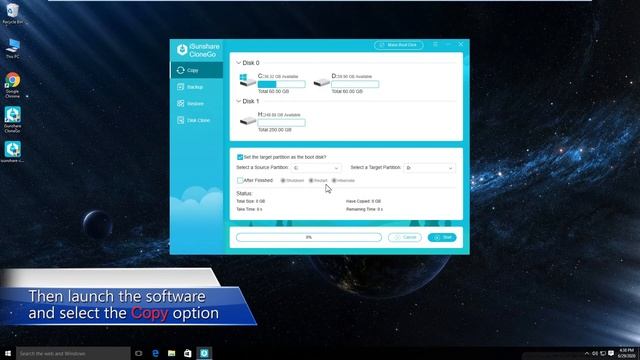Image resolution: width=640 pixels, height=360 pixels.
Task: Select the C: Windows drive icon
Action: [247, 80]
